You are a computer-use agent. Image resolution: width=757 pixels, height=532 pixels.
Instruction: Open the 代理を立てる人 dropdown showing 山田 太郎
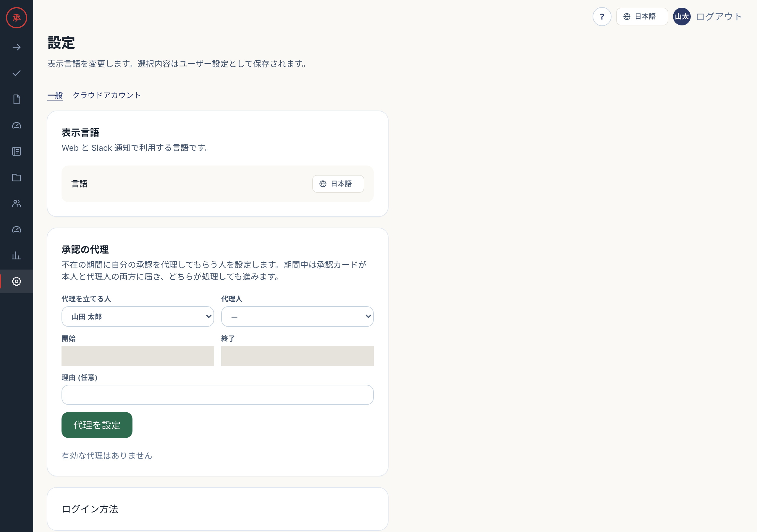click(x=138, y=317)
